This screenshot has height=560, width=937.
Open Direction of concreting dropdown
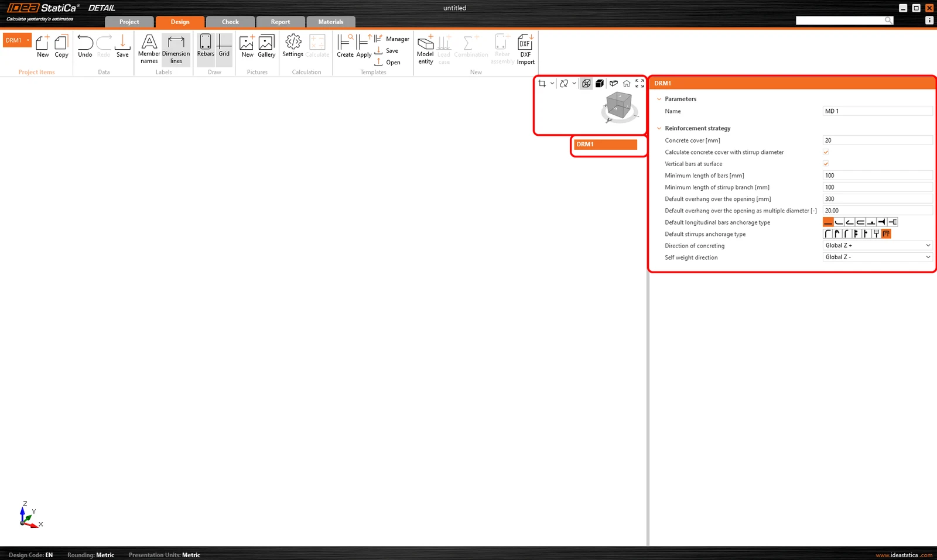[x=877, y=246]
